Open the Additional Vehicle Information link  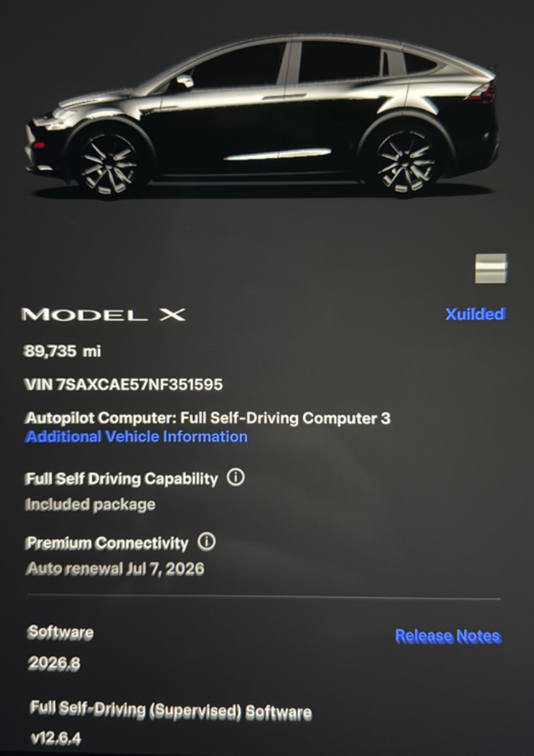(x=136, y=437)
